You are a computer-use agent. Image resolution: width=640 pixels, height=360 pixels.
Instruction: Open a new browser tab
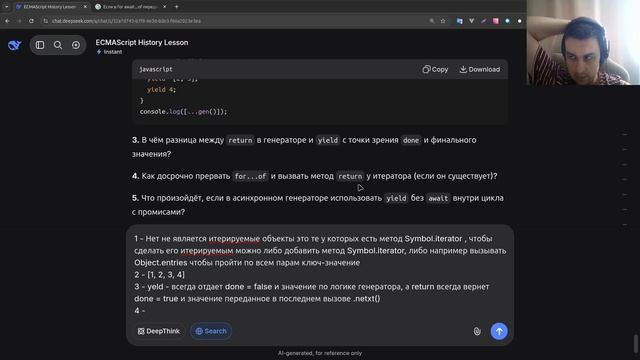tap(176, 7)
